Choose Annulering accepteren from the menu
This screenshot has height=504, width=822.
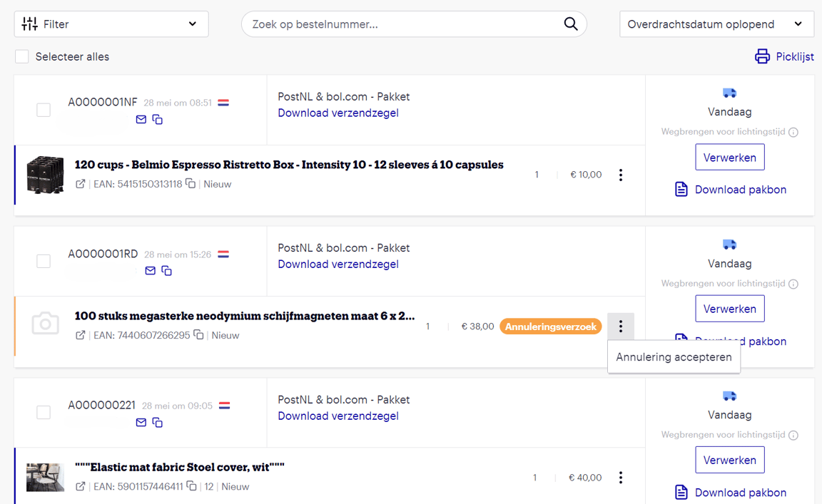coord(674,357)
